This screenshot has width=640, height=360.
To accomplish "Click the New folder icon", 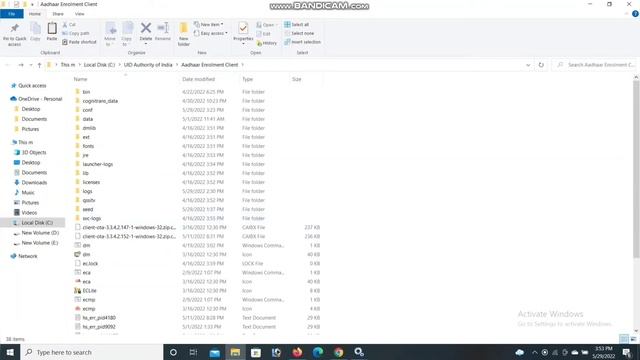I will [x=184, y=28].
